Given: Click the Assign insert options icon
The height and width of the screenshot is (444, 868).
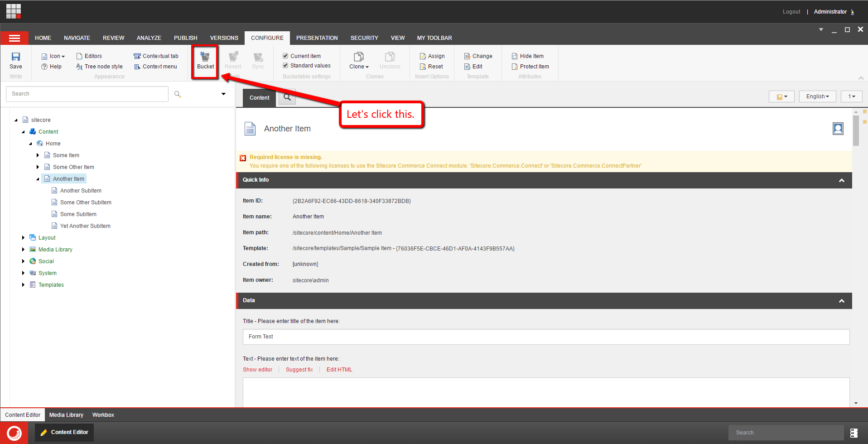Looking at the screenshot, I should tap(423, 56).
